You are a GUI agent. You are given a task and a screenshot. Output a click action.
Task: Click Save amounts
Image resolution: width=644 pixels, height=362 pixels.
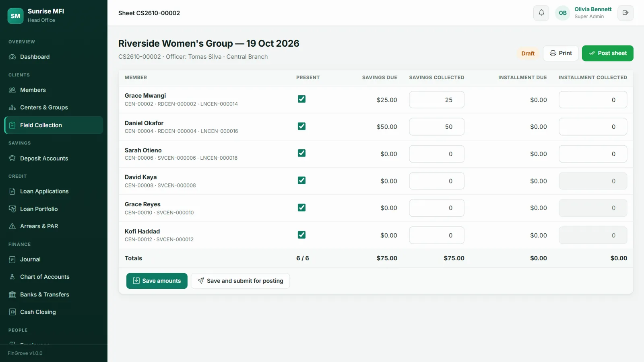(x=157, y=281)
